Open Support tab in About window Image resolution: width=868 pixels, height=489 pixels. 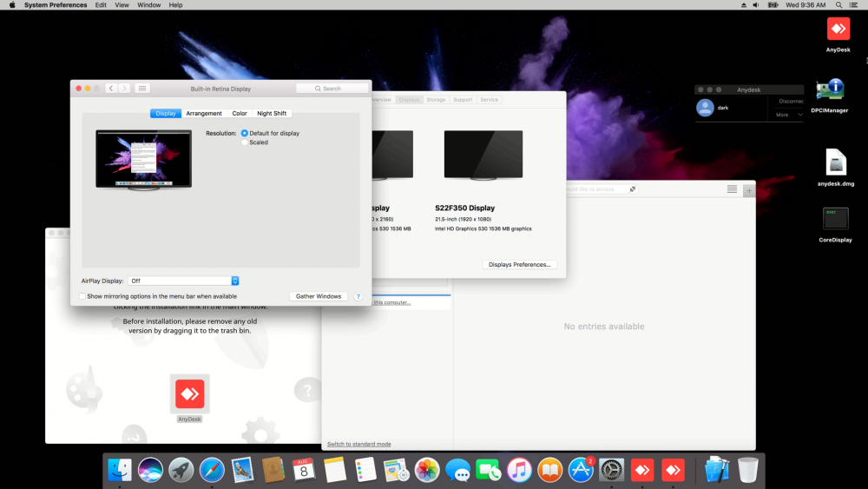tap(463, 100)
